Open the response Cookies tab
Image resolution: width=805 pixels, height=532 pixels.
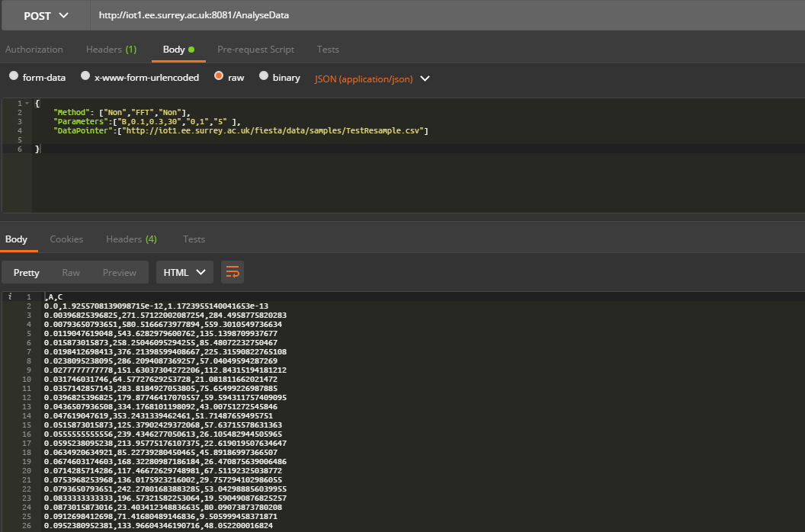coord(66,239)
